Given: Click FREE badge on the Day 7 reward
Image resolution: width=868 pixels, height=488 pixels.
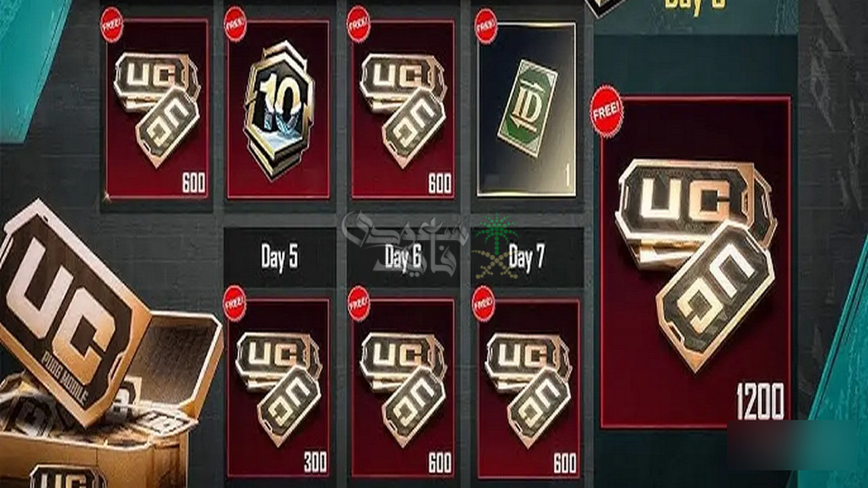Looking at the screenshot, I should tap(484, 303).
